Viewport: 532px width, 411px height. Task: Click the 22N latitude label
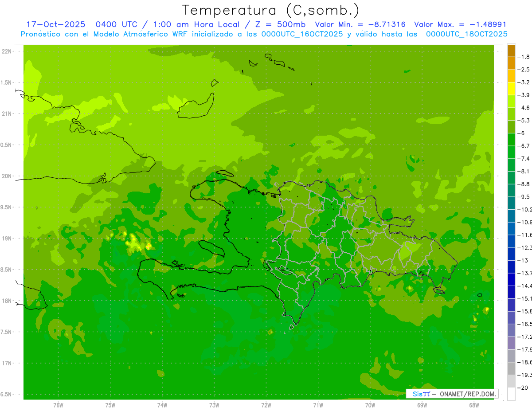(7, 51)
